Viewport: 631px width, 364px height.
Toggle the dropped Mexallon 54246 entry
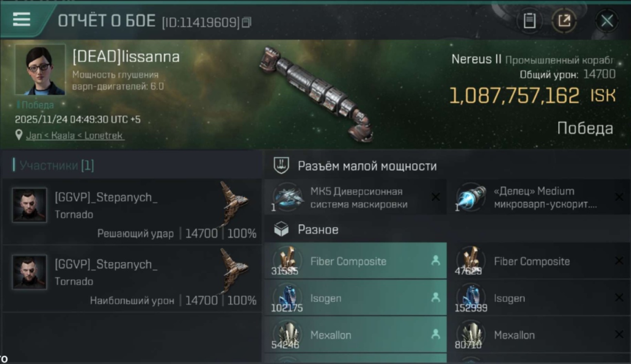[x=355, y=334]
